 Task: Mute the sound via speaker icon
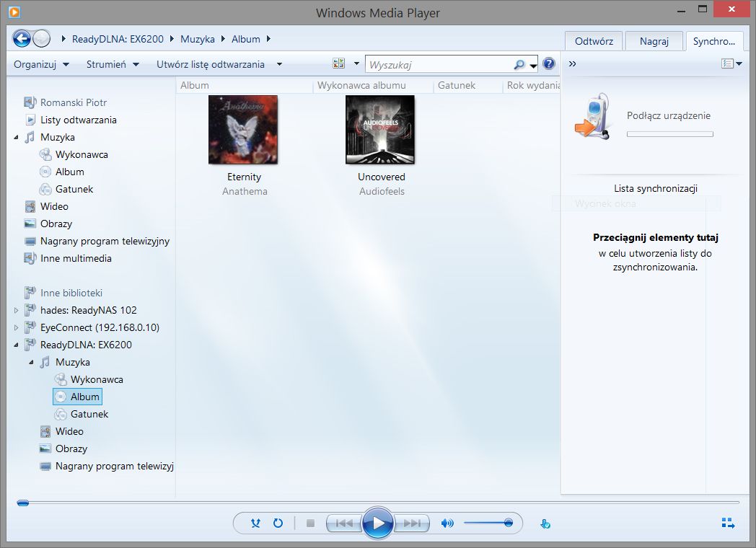tap(447, 523)
